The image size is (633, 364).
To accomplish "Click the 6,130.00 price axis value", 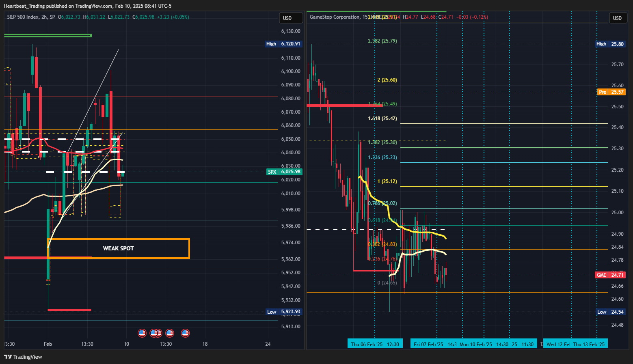I will click(291, 31).
